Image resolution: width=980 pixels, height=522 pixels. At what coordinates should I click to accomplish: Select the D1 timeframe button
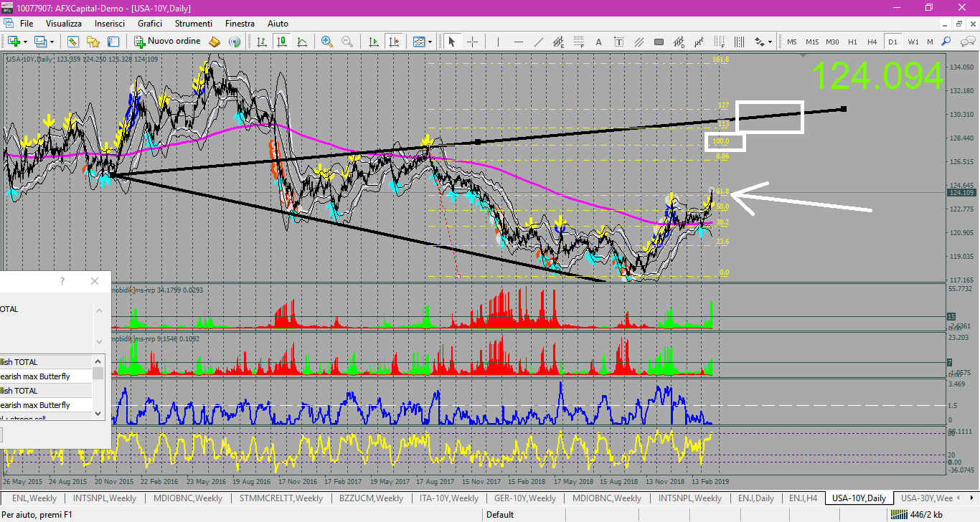click(892, 42)
